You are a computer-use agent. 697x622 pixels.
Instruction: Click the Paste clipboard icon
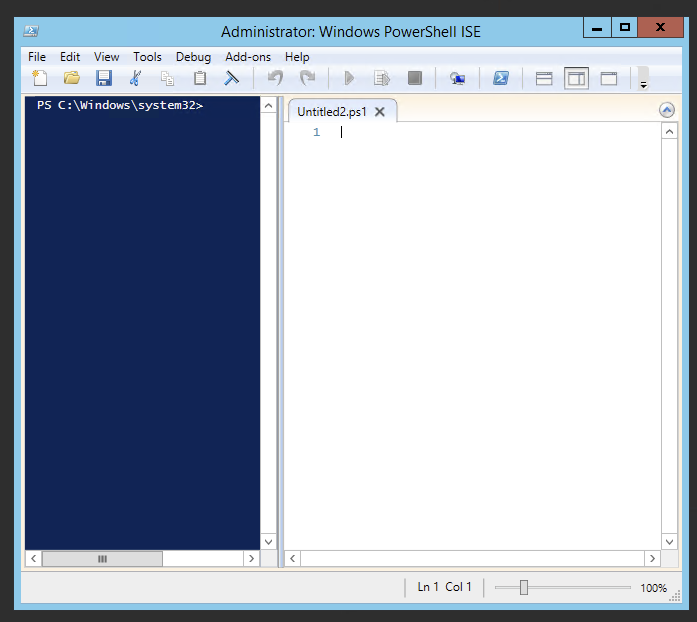point(200,78)
